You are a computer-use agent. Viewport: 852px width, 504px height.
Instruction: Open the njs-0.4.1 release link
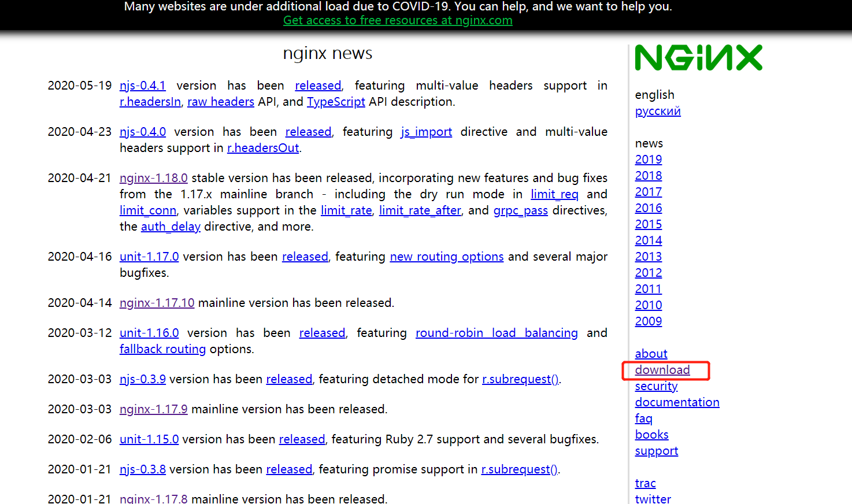click(x=143, y=86)
